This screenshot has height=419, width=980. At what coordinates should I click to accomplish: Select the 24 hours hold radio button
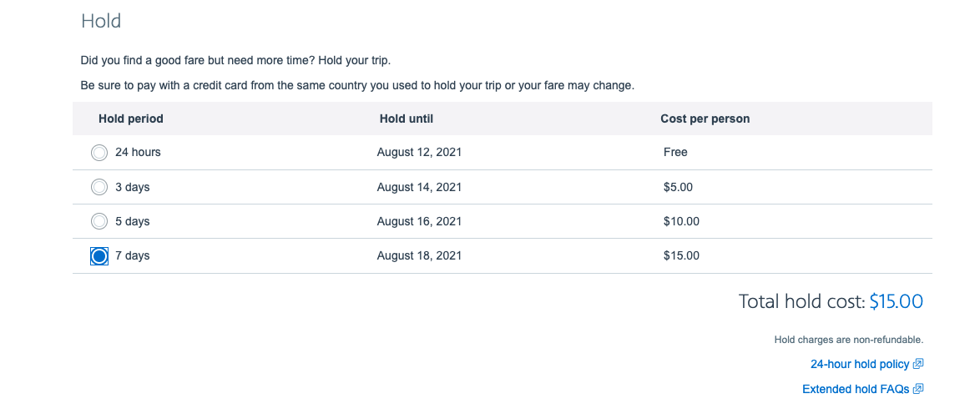(x=99, y=153)
